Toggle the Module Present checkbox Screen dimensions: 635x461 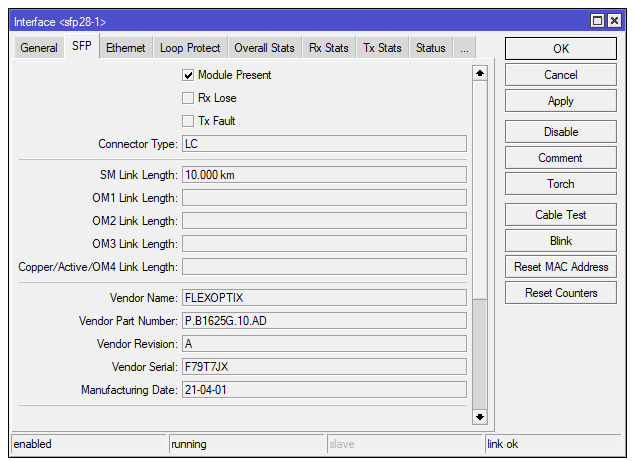point(188,75)
